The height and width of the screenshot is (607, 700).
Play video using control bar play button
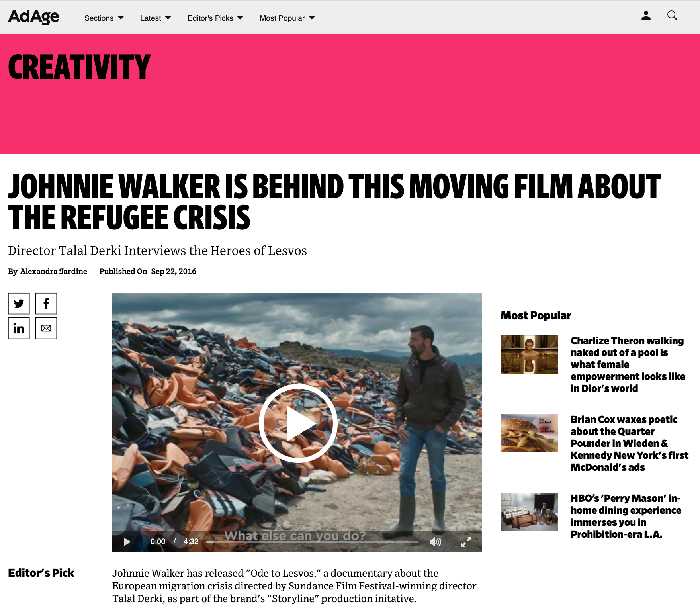[x=127, y=542]
